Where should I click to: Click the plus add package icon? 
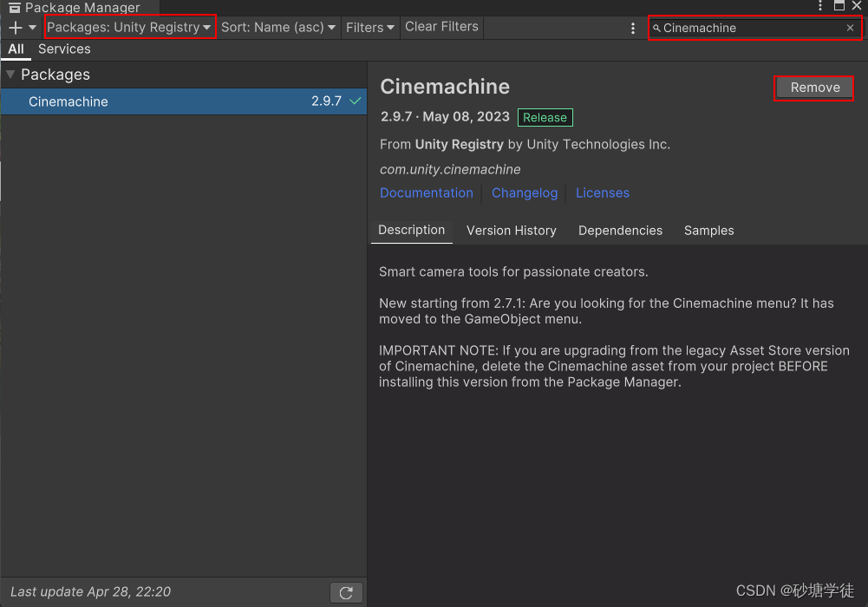(x=16, y=27)
